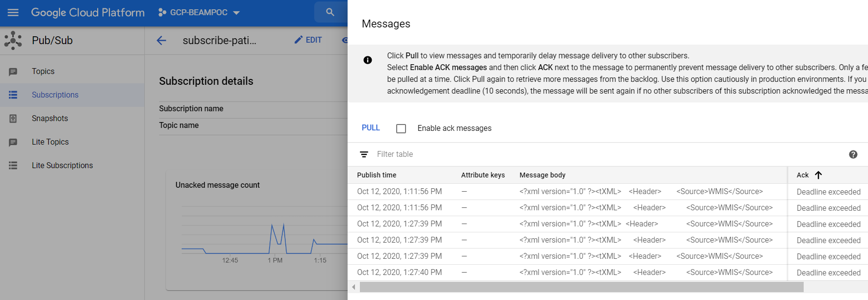Open the hamburger navigation menu
868x300 pixels.
(x=13, y=13)
